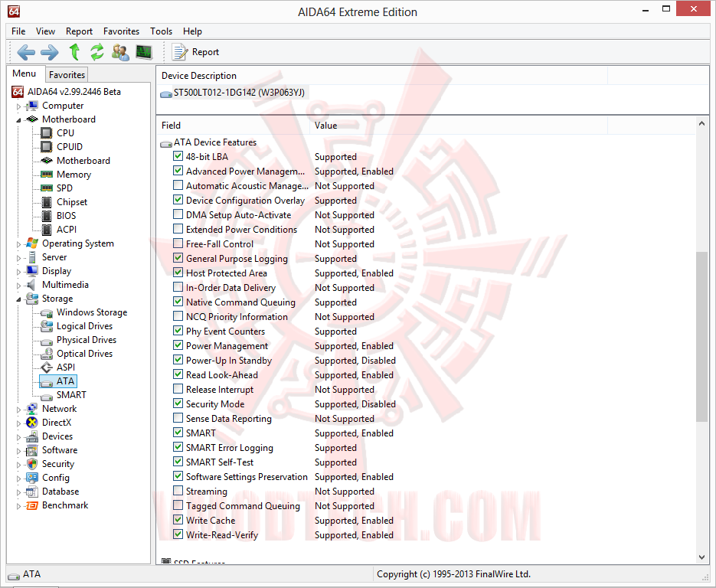
Task: Expand the Network tree node
Action: point(18,410)
